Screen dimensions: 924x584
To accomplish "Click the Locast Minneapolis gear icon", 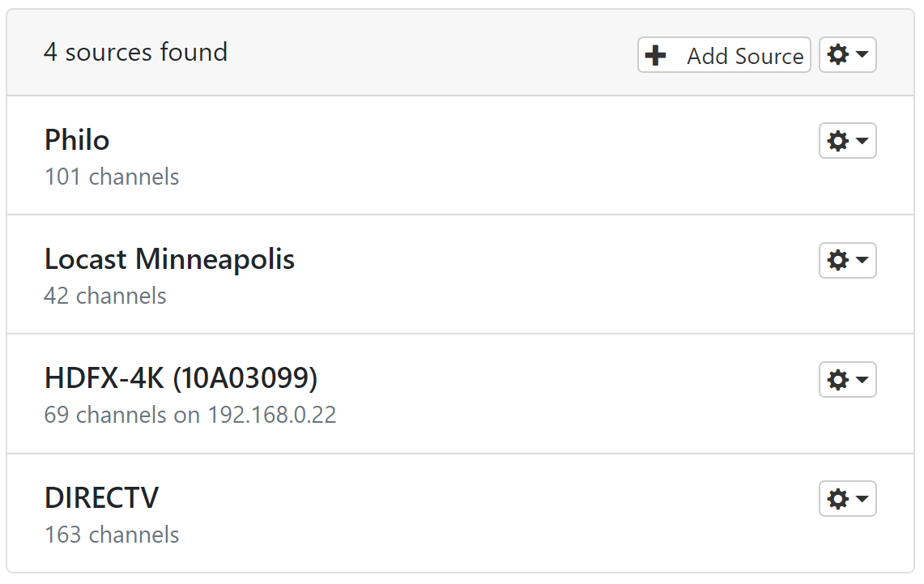I will [x=838, y=260].
